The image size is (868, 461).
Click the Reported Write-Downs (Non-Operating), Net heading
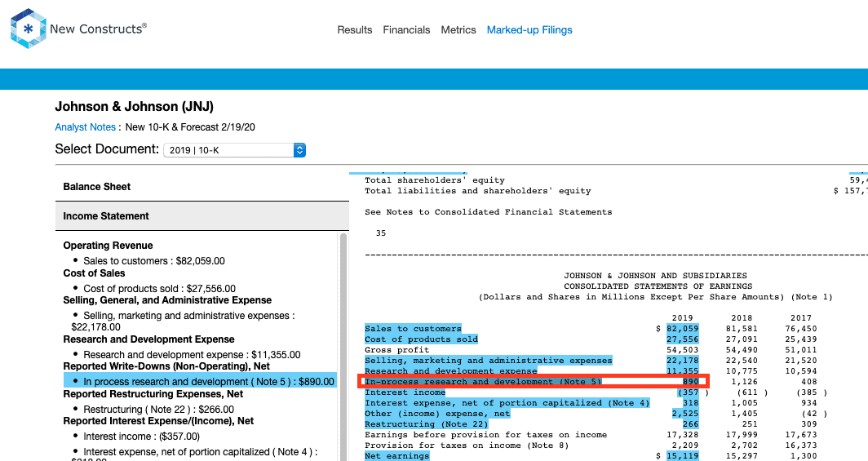click(x=166, y=366)
